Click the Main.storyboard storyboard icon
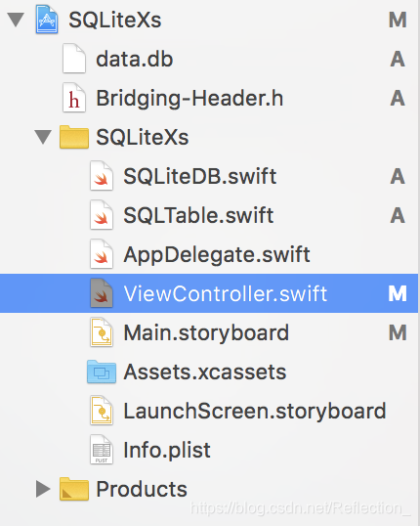 pos(102,332)
